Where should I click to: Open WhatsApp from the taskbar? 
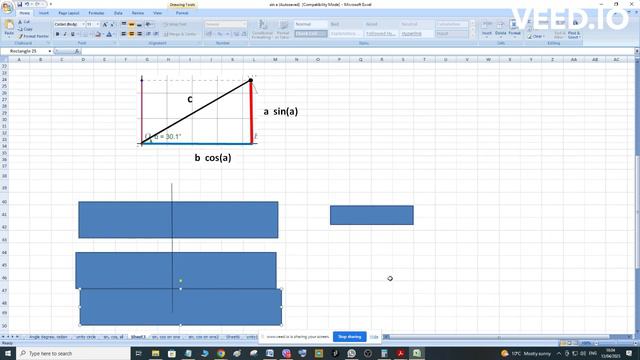[x=351, y=353]
